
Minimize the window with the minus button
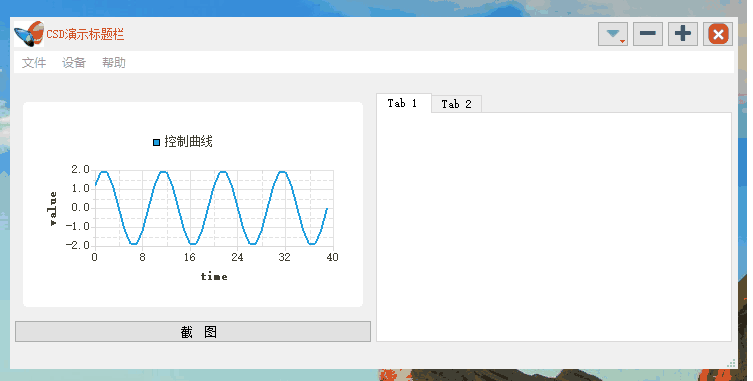click(x=648, y=34)
